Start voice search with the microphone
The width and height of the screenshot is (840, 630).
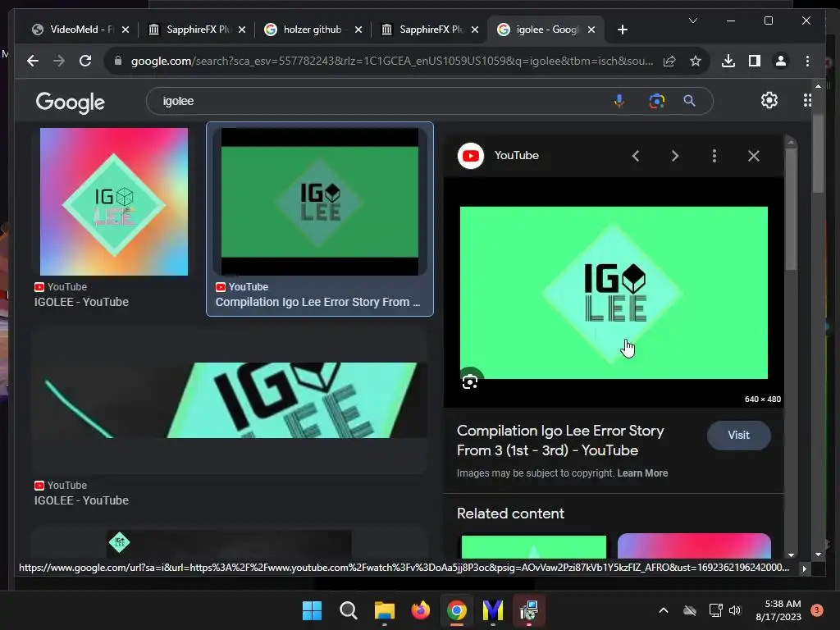click(619, 101)
